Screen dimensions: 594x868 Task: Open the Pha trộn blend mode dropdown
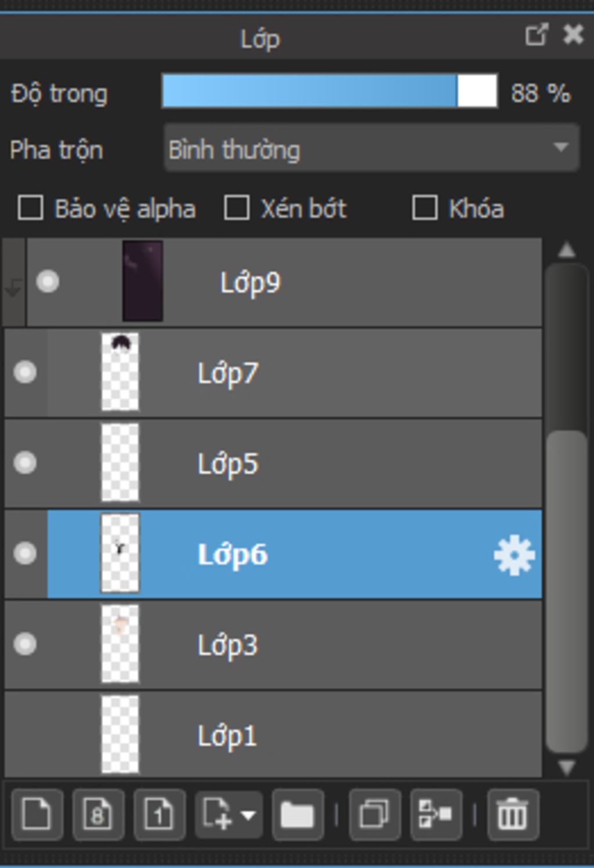(371, 148)
